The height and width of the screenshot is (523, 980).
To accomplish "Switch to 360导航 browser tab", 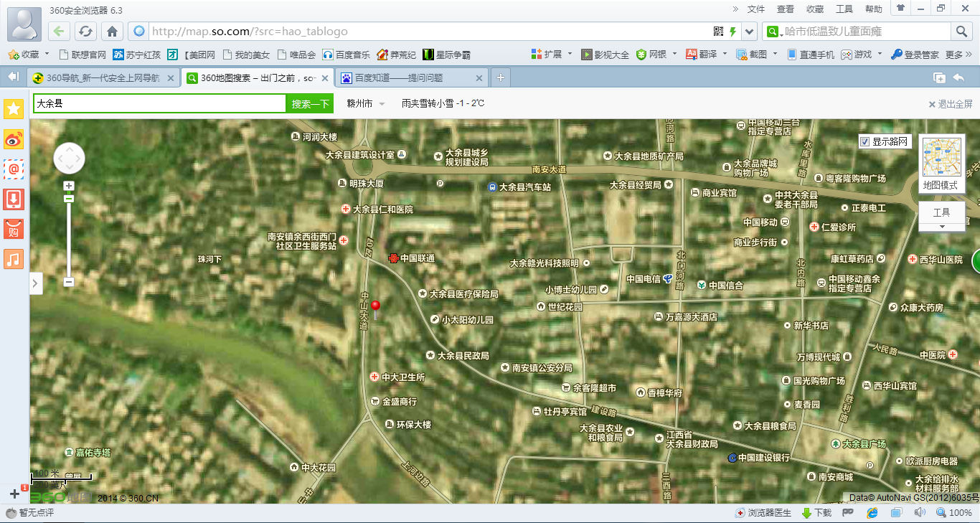I will click(x=102, y=78).
